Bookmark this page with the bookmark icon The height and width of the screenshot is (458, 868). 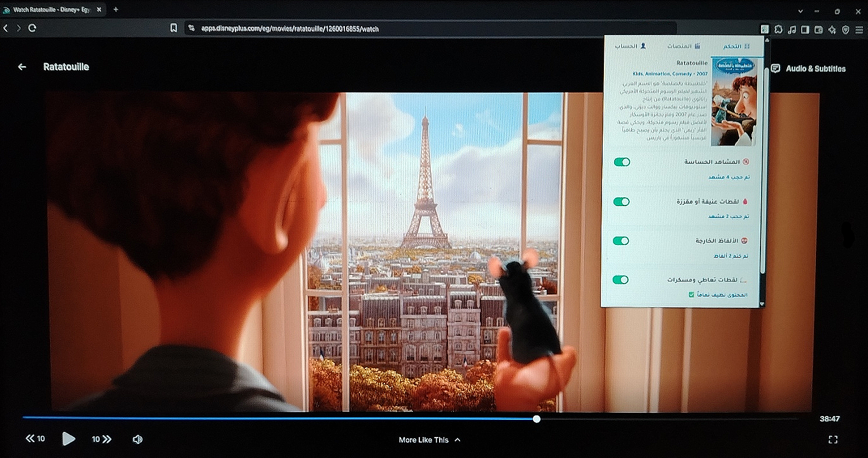point(174,28)
